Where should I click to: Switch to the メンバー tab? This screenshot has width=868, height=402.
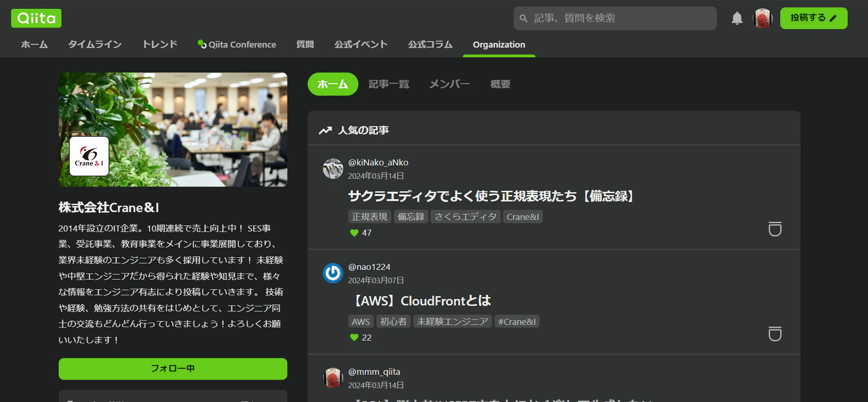point(449,84)
